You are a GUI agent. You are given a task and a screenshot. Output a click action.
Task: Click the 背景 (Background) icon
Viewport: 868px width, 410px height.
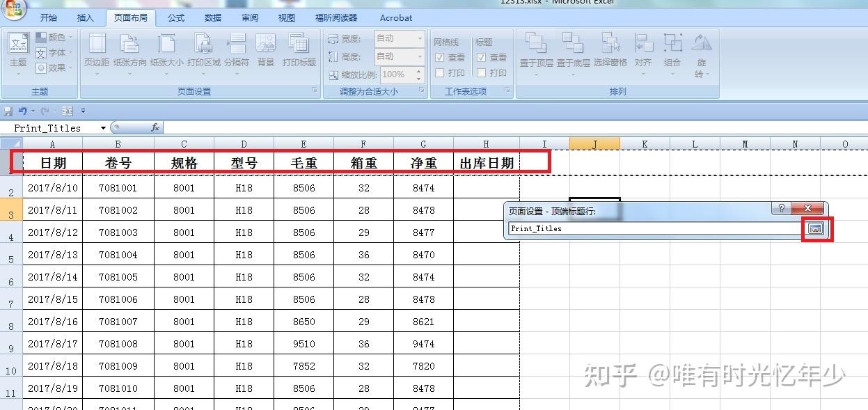268,49
